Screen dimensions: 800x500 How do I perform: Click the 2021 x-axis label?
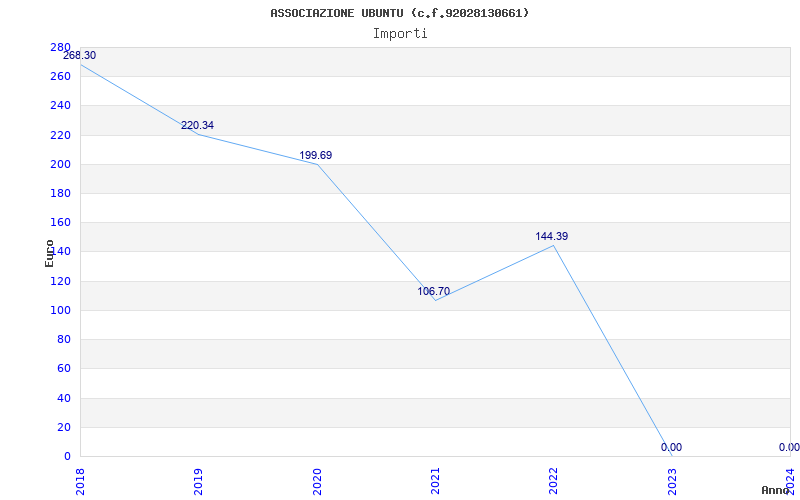pyautogui.click(x=435, y=482)
